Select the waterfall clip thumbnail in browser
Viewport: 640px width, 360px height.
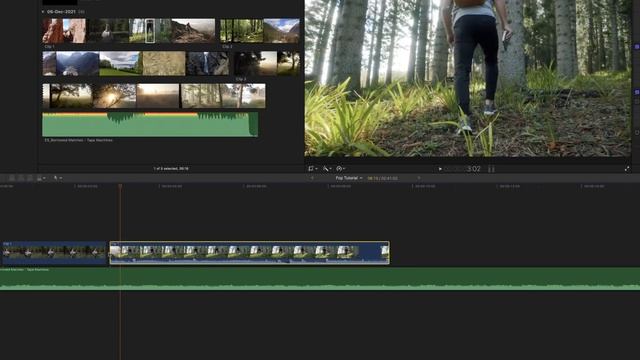pyautogui.click(x=208, y=63)
